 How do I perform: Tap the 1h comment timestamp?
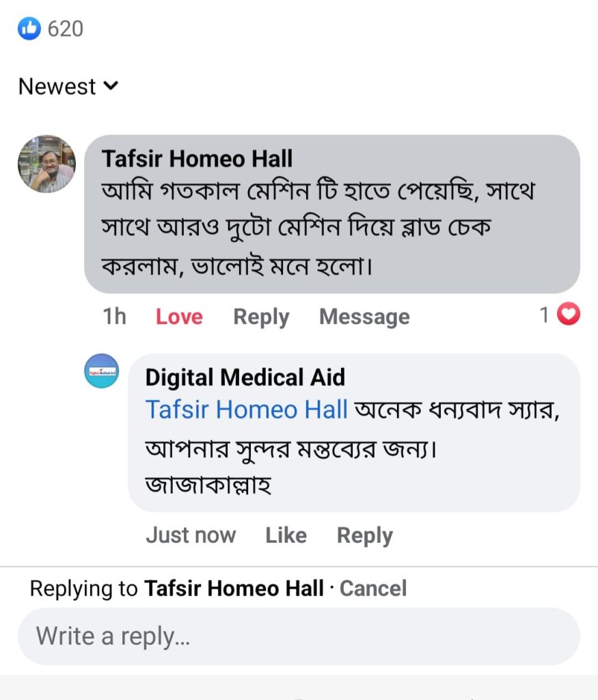pos(114,317)
